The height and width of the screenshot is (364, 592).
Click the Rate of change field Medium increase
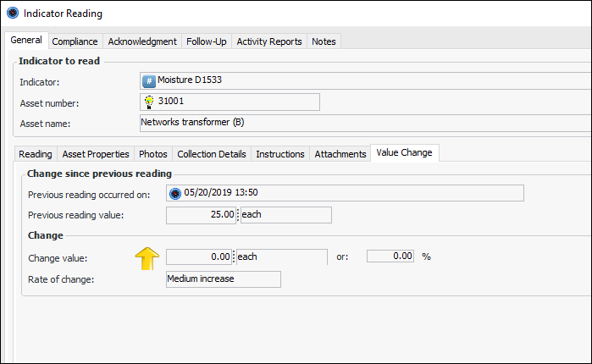click(224, 279)
